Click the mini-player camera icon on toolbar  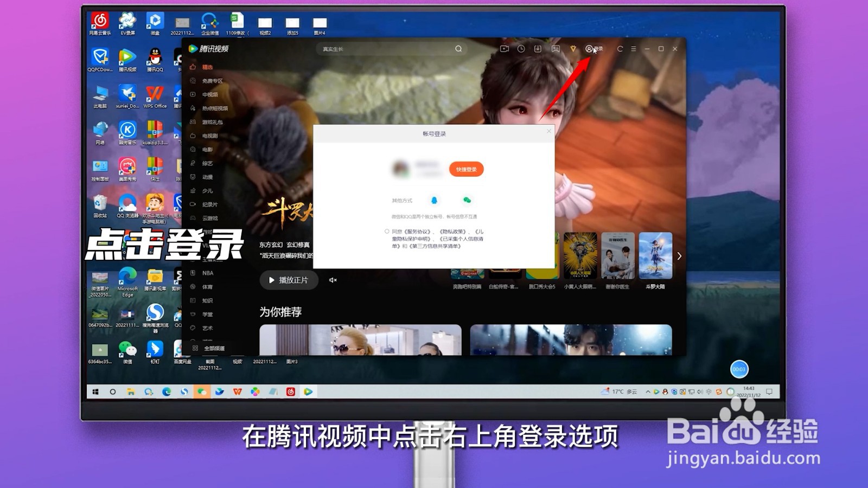(x=505, y=49)
